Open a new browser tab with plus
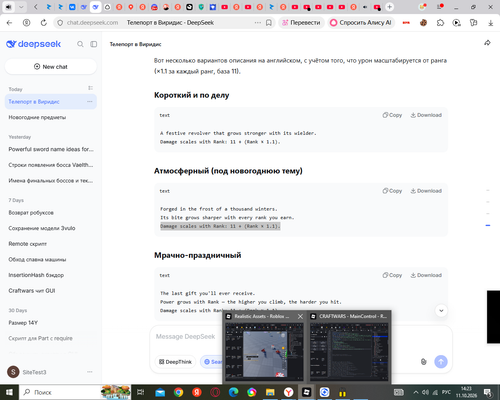 coord(389,7)
